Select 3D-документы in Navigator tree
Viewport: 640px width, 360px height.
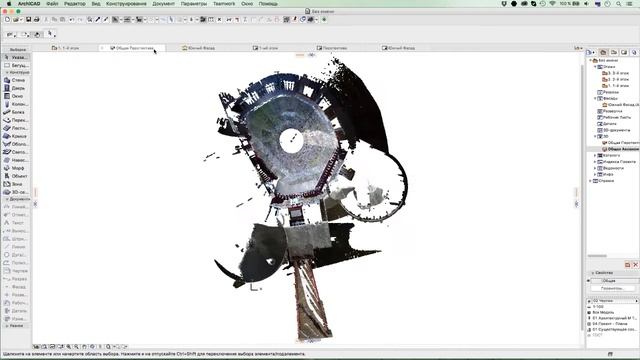click(614, 130)
